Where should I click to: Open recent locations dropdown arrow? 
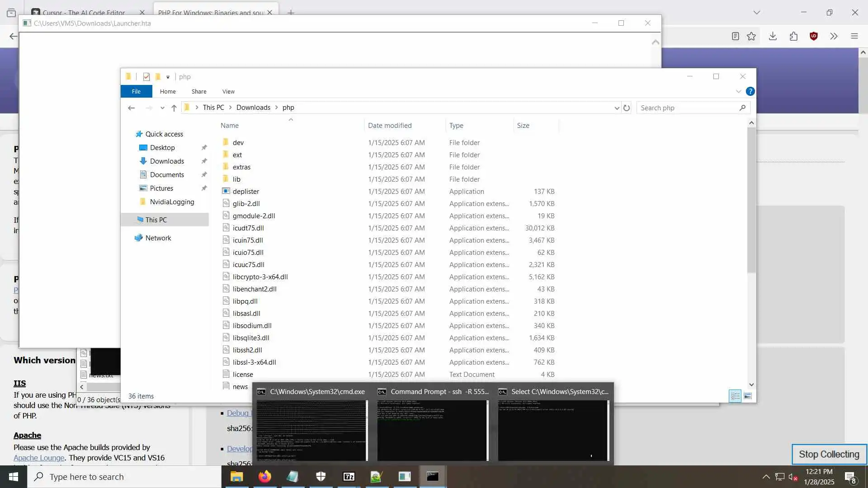pos(162,108)
